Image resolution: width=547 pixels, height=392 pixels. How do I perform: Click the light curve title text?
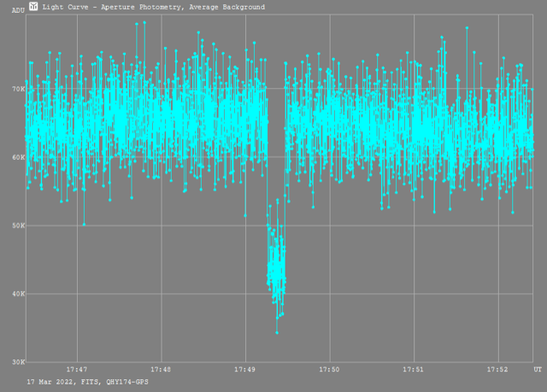click(x=154, y=7)
